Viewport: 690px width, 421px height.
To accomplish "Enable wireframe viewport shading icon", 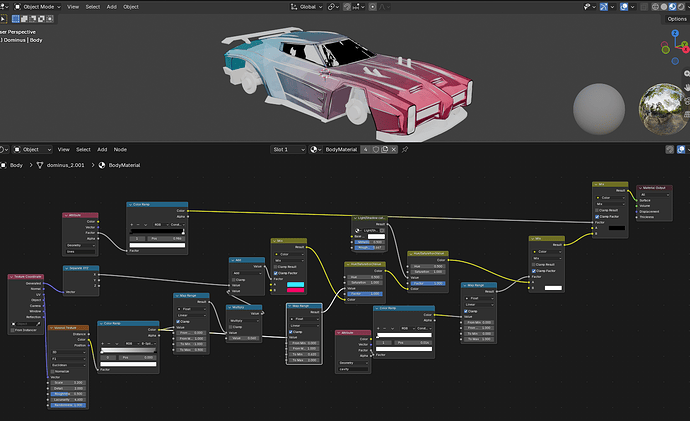I will [x=655, y=7].
